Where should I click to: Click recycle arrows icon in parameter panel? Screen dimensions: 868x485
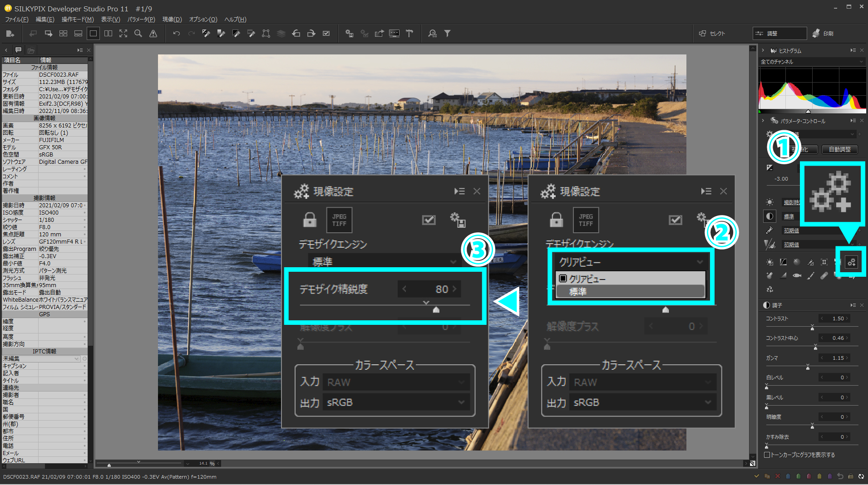(x=769, y=289)
